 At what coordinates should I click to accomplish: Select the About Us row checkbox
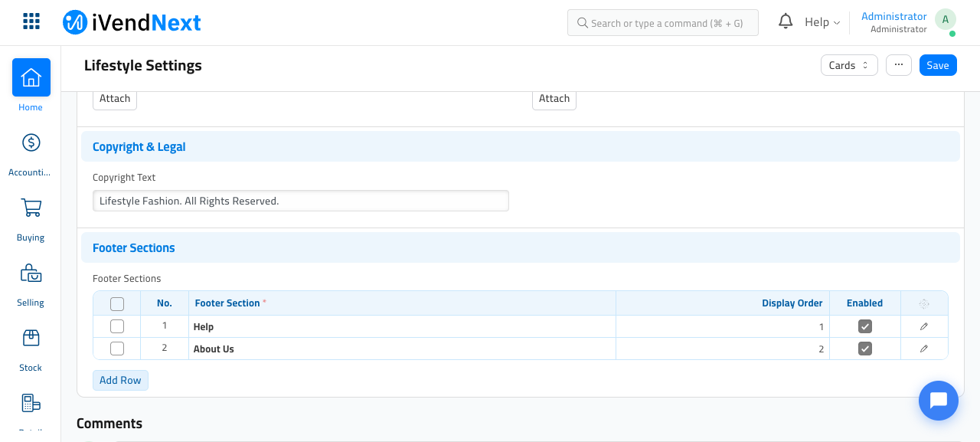[x=117, y=349]
